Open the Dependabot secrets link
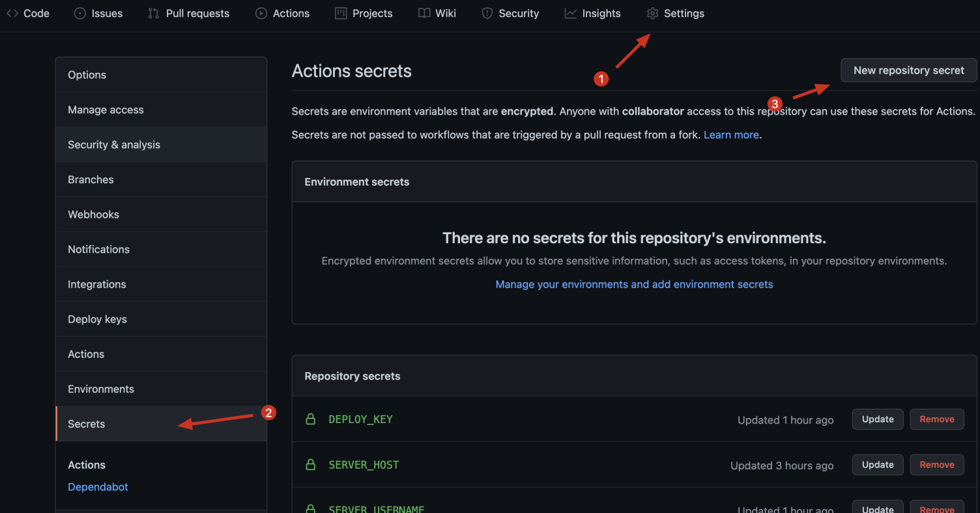980x513 pixels. pos(98,487)
